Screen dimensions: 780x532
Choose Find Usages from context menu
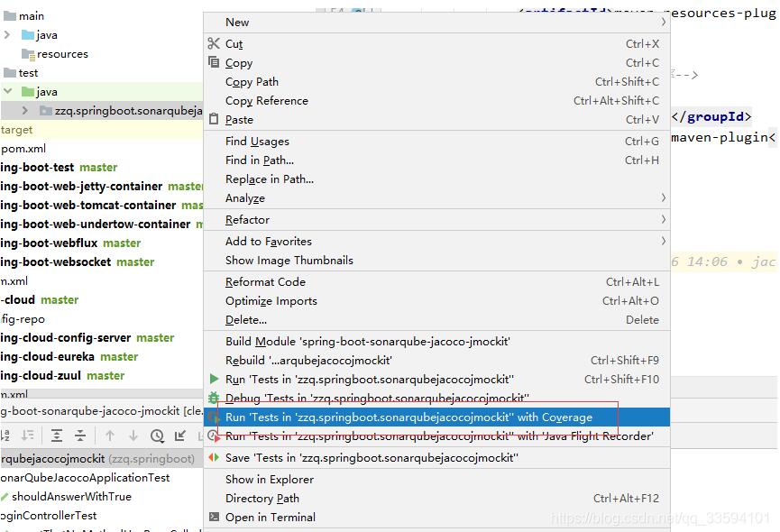(257, 141)
